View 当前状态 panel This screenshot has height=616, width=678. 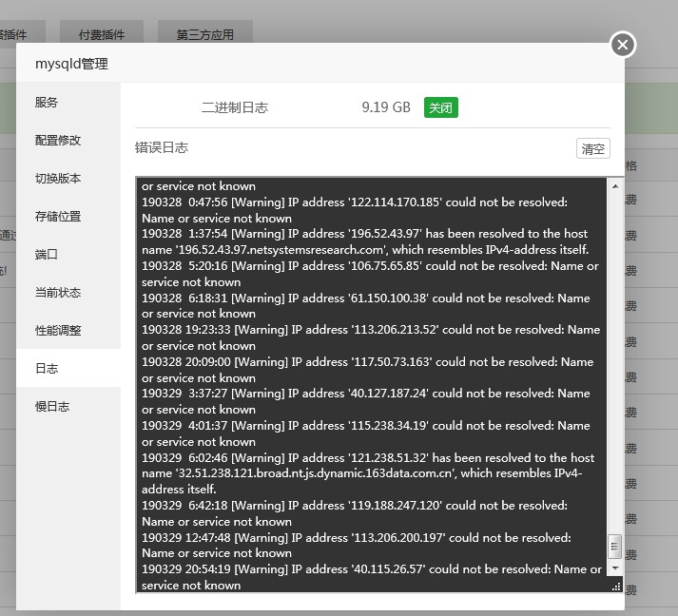pyautogui.click(x=58, y=293)
